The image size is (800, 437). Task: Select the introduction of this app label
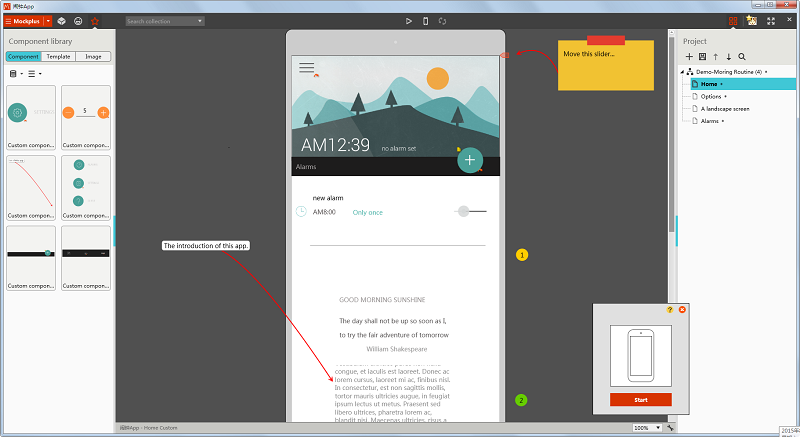pyautogui.click(x=206, y=246)
